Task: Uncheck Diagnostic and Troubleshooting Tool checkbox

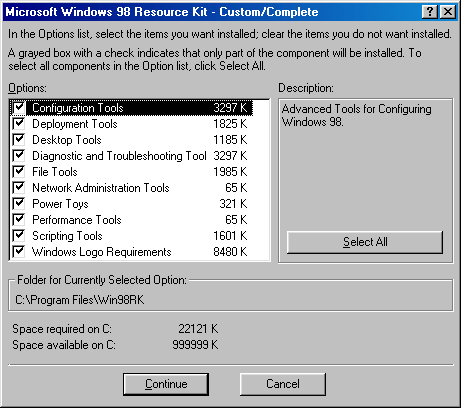Action: coord(19,156)
